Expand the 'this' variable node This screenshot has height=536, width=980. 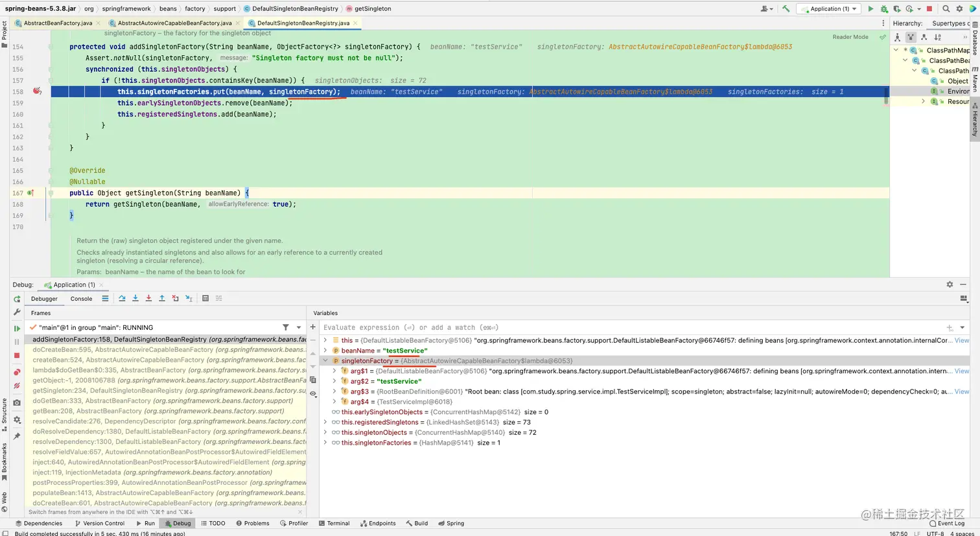click(325, 340)
